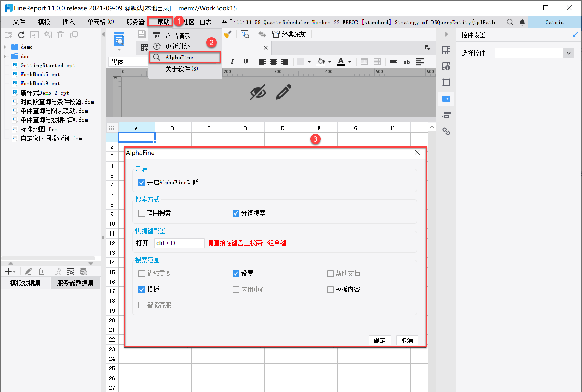Open hyperlink settings in right sidebar

[x=446, y=131]
